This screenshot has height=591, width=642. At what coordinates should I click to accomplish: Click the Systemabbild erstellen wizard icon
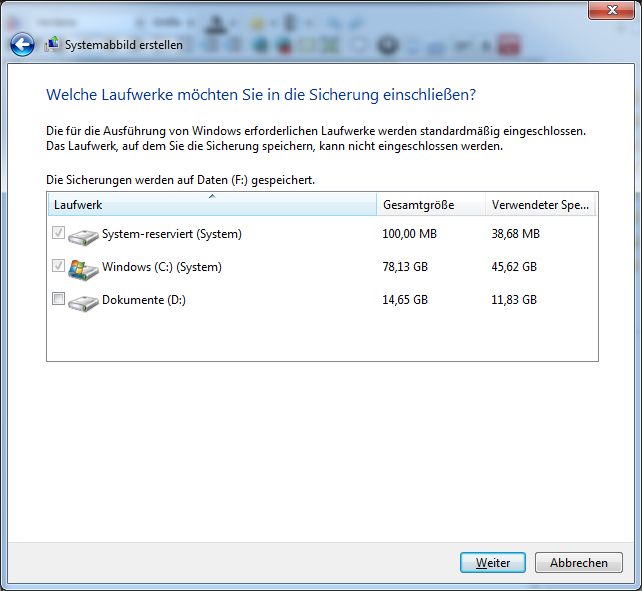(52, 45)
